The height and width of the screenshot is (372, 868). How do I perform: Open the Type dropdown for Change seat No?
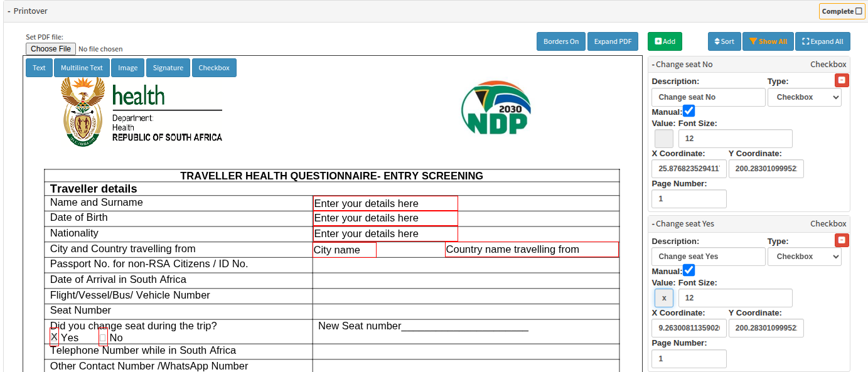click(x=805, y=97)
